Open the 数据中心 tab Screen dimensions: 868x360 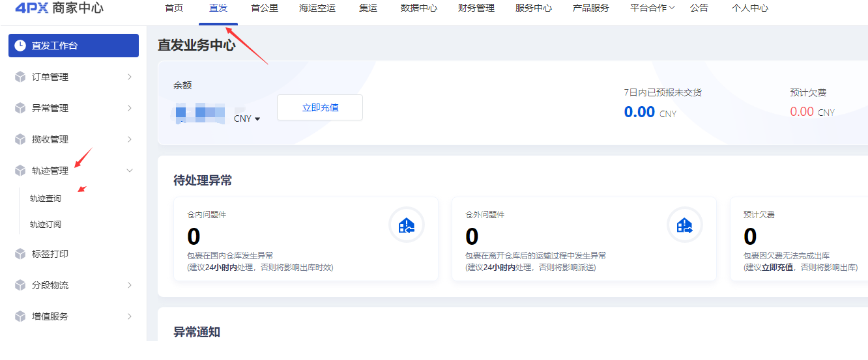point(419,8)
